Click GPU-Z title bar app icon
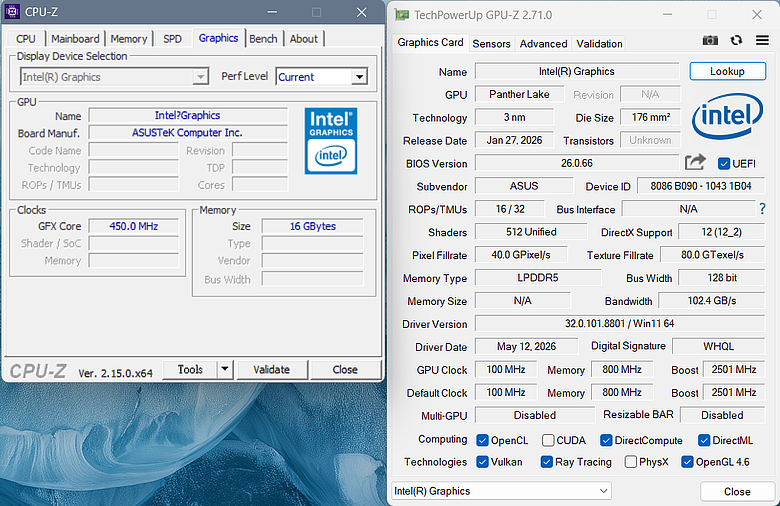780x506 pixels. coord(401,15)
